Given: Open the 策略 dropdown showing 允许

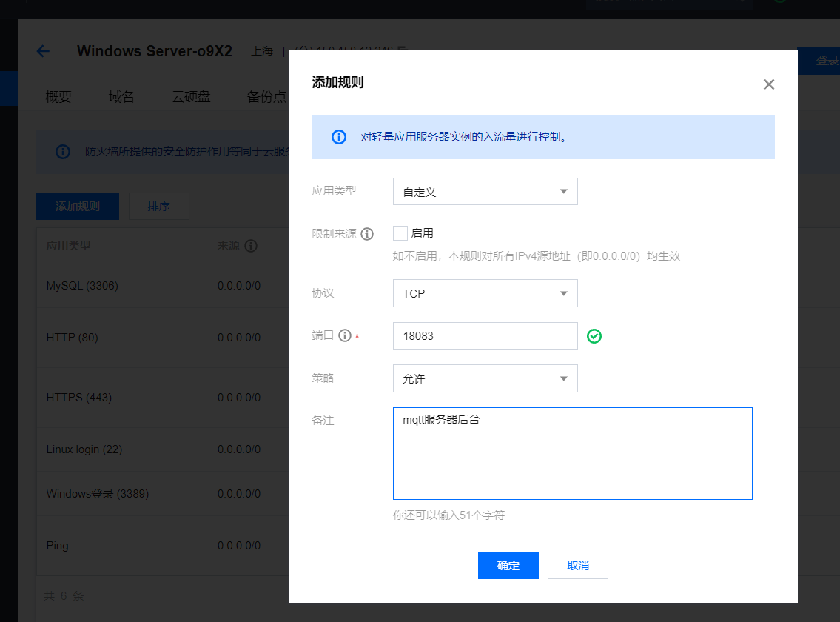Looking at the screenshot, I should click(485, 378).
